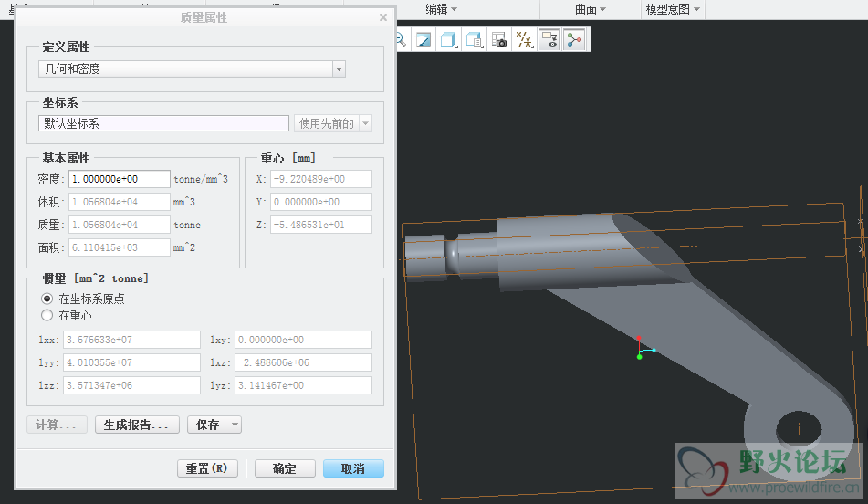Open the 曲面 ribbon group menu

click(591, 9)
